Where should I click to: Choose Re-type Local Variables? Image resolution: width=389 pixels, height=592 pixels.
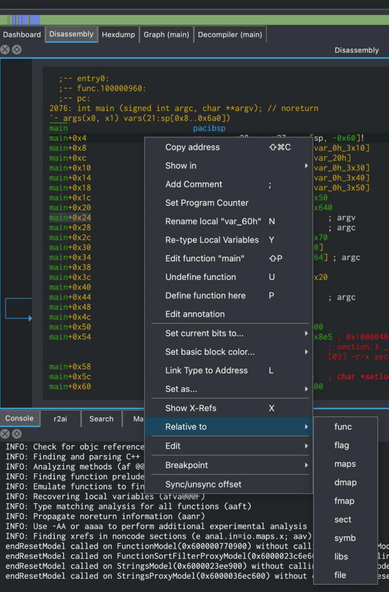228,240
